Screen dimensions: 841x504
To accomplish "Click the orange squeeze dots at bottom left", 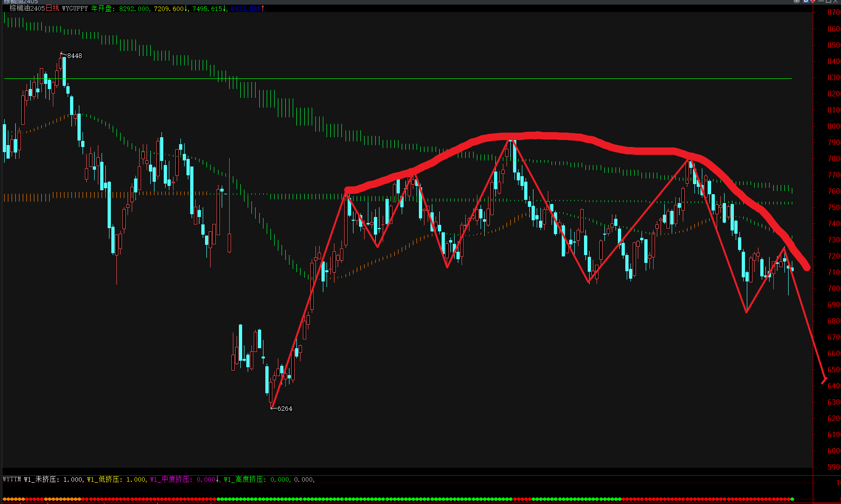I will pos(14,499).
